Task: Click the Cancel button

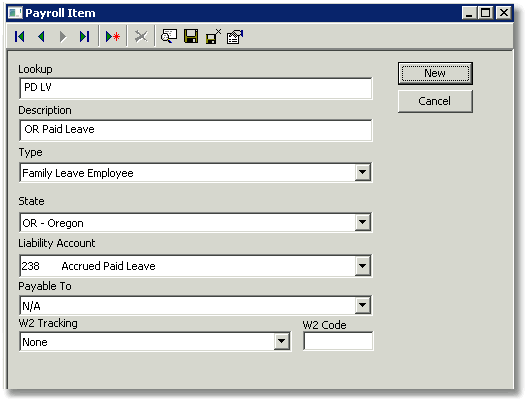Action: pyautogui.click(x=435, y=101)
